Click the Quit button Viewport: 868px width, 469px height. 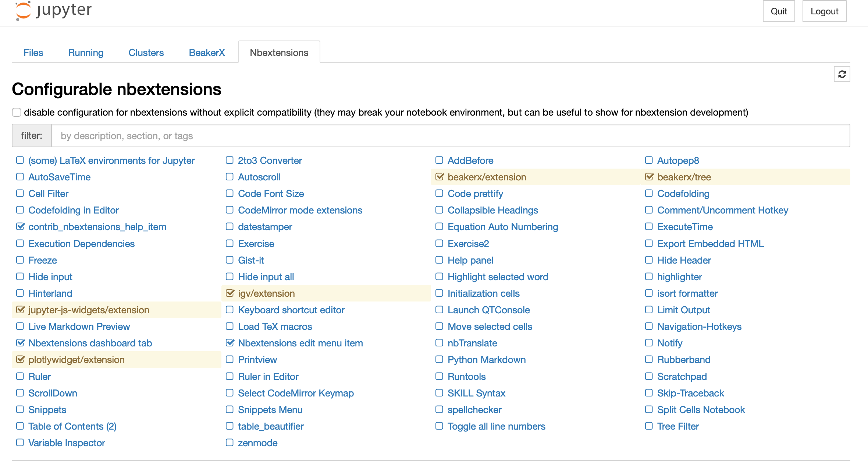tap(779, 11)
